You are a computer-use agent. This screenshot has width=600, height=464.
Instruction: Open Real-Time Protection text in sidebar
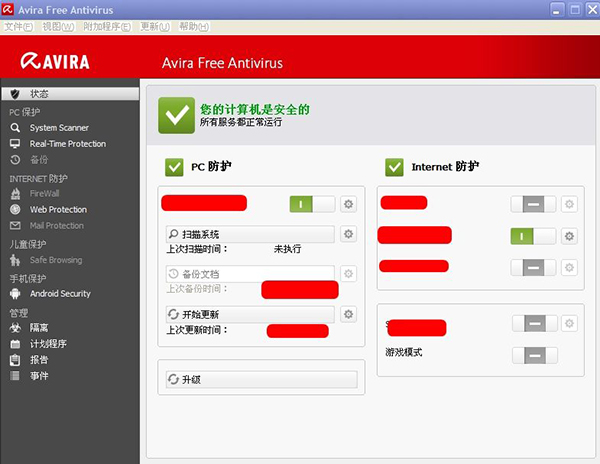[x=68, y=144]
